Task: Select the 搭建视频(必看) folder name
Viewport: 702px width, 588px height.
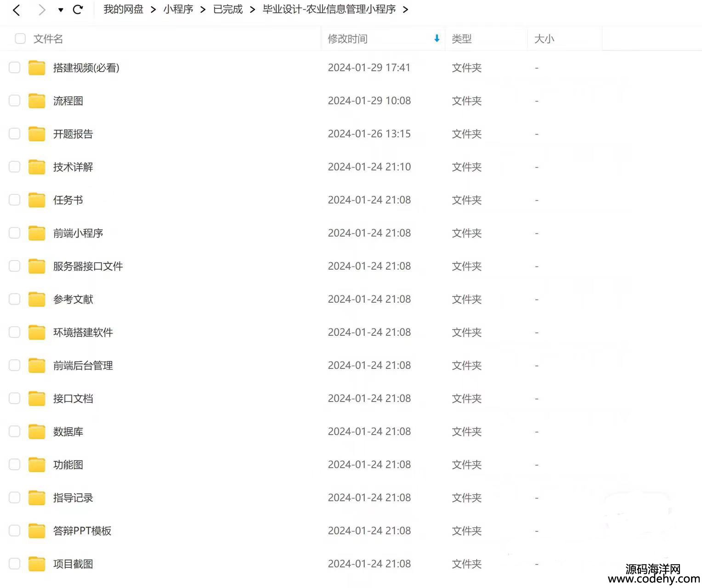Action: click(x=86, y=68)
